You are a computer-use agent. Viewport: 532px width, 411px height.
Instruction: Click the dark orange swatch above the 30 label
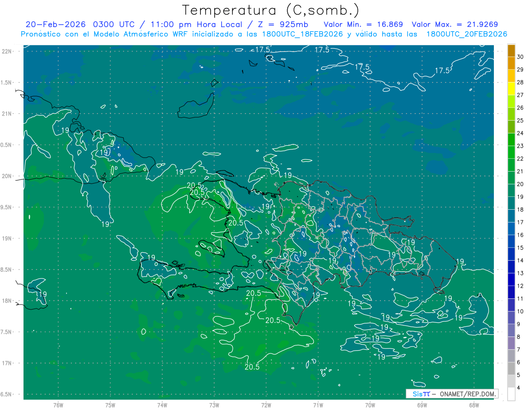coord(511,50)
